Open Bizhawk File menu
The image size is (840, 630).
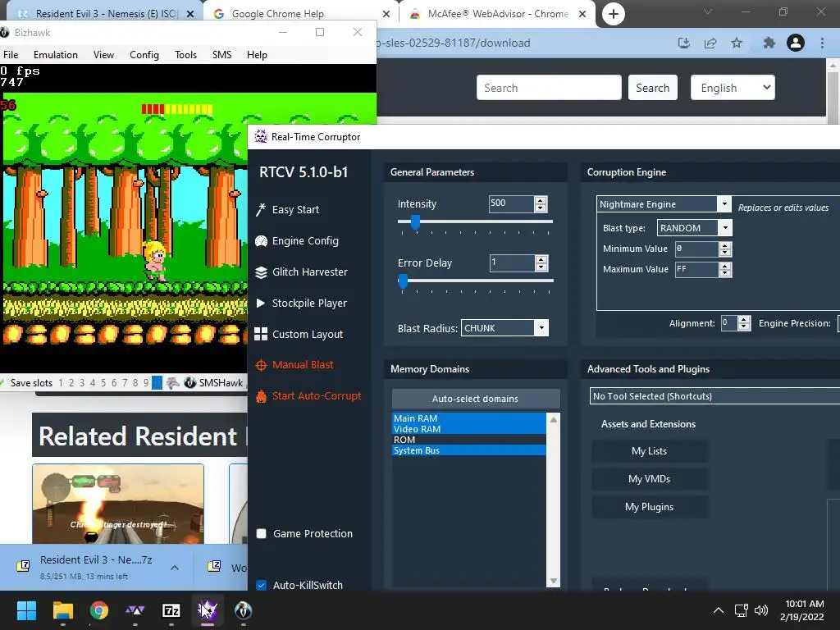(11, 55)
